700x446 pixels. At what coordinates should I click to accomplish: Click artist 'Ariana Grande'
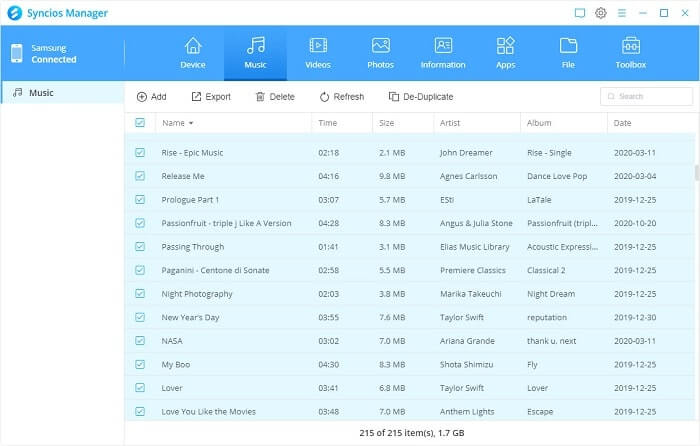point(467,341)
